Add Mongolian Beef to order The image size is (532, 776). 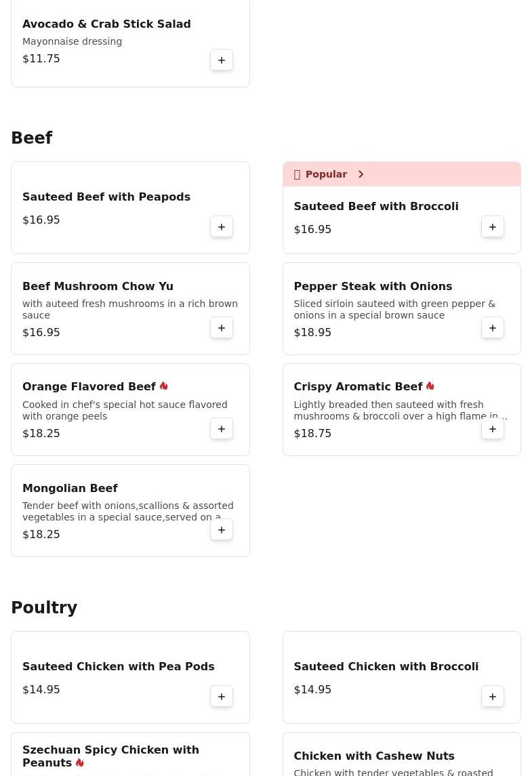222,530
